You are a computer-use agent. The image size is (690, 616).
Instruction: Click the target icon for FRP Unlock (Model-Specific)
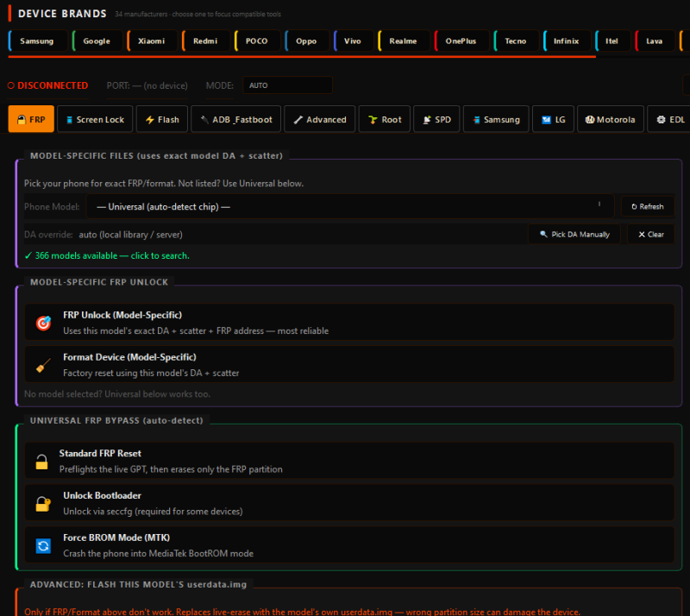(x=43, y=323)
